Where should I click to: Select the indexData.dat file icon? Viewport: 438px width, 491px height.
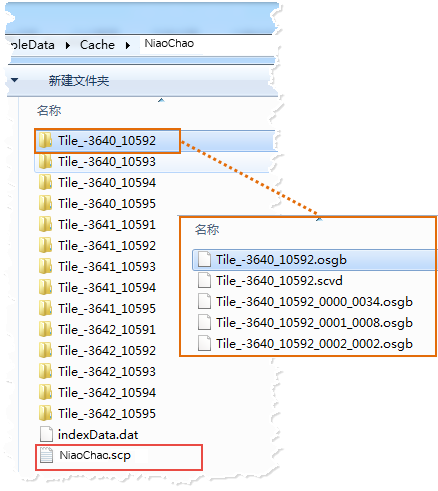point(46,434)
